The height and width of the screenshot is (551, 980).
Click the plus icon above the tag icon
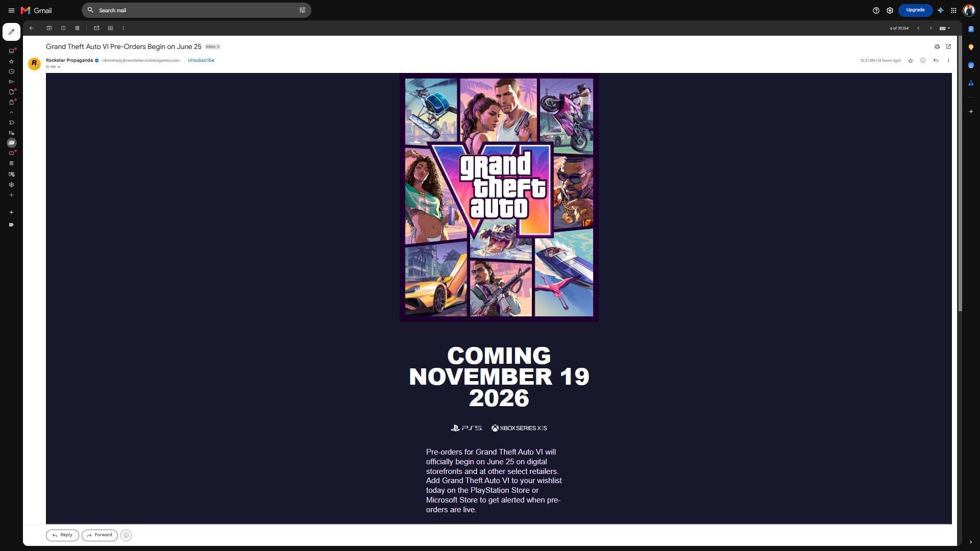11,212
